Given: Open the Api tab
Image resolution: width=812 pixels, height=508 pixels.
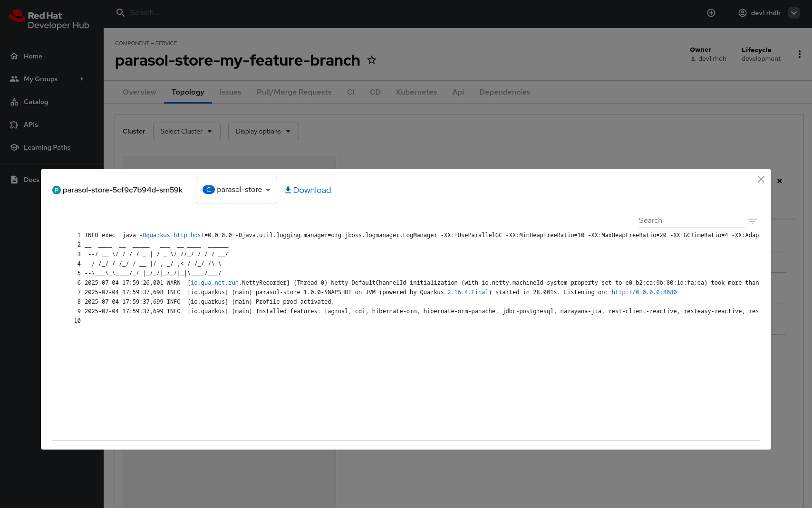Looking at the screenshot, I should 458,92.
